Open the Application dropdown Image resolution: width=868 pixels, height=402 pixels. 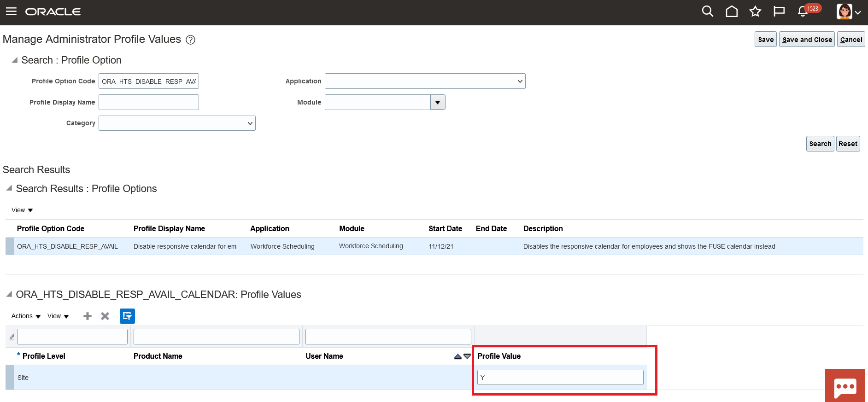[x=425, y=81]
